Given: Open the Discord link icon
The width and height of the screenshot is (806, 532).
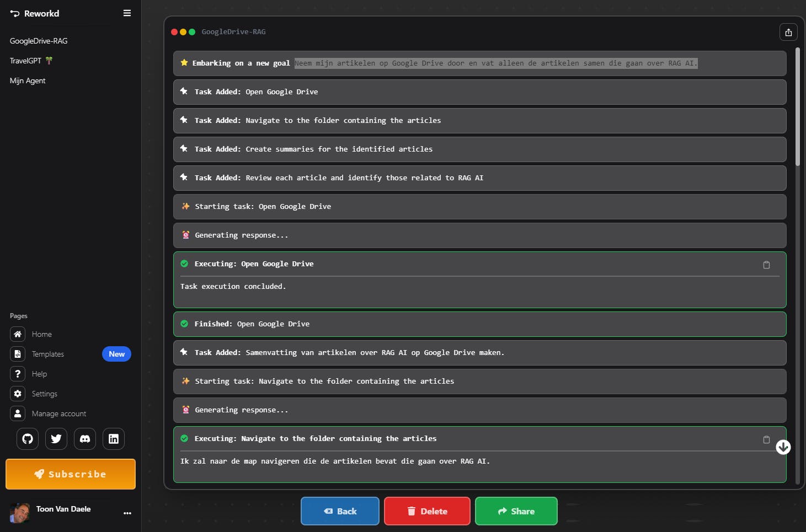Looking at the screenshot, I should [x=85, y=439].
